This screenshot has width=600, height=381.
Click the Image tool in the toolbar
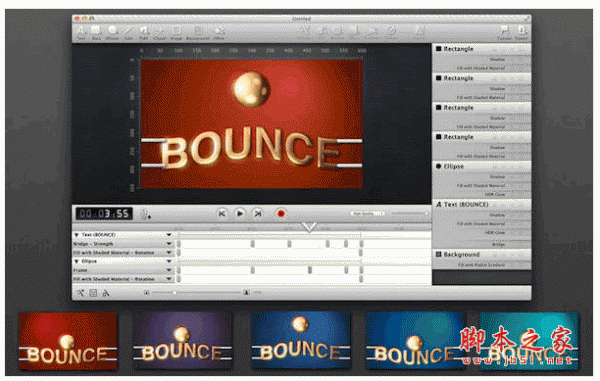coord(176,32)
